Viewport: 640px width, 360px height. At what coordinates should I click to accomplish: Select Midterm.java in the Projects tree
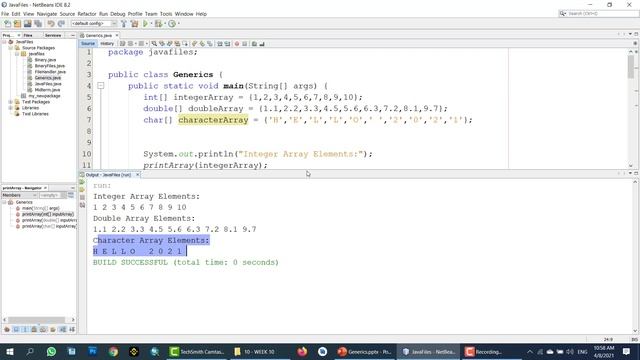click(x=47, y=90)
